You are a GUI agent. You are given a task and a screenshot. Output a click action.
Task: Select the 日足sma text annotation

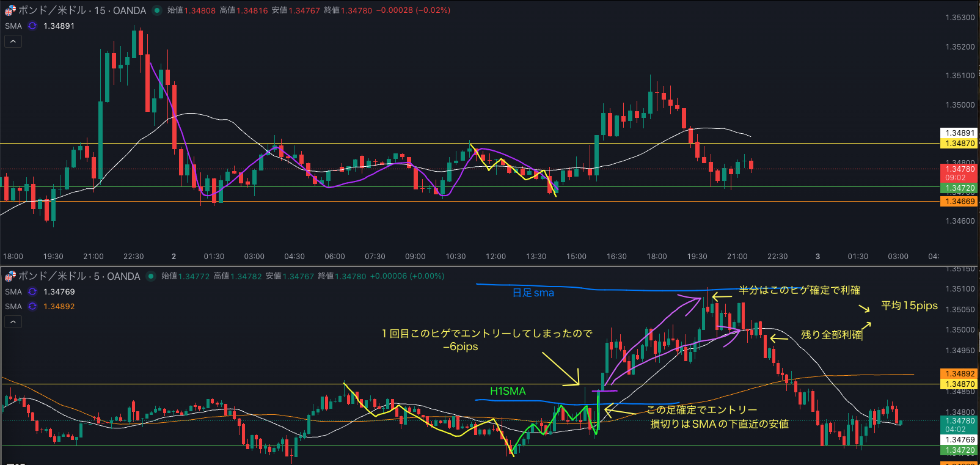coord(533,293)
